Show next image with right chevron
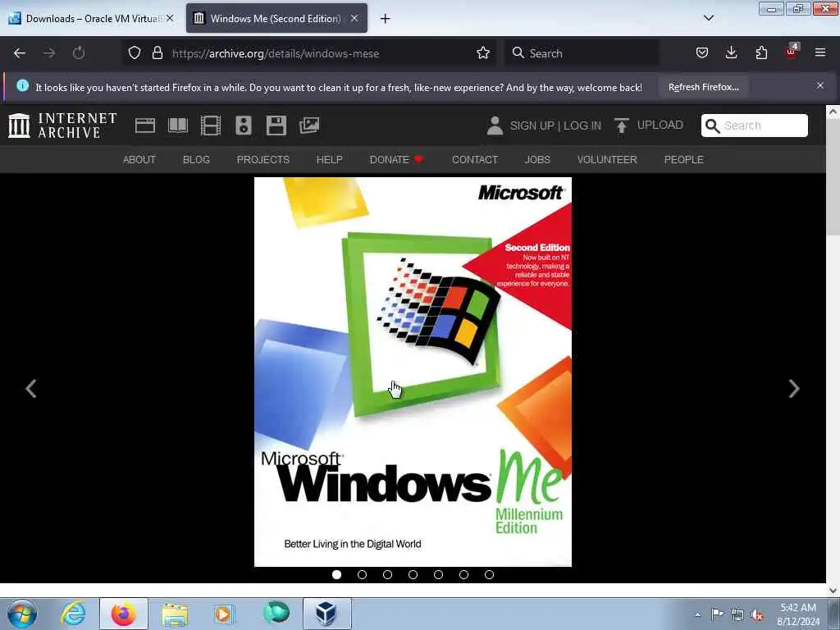Image resolution: width=840 pixels, height=630 pixels. 794,388
